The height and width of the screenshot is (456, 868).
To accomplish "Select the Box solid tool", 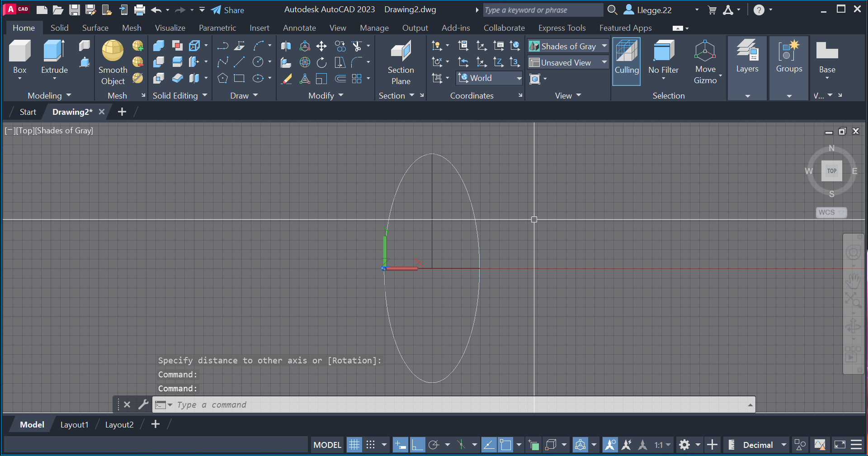I will pos(20,56).
